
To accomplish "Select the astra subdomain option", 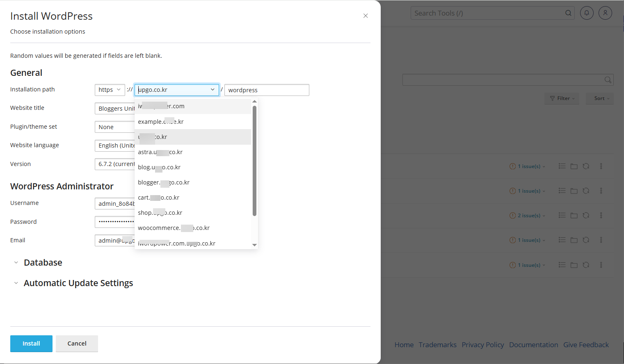I will (193, 152).
